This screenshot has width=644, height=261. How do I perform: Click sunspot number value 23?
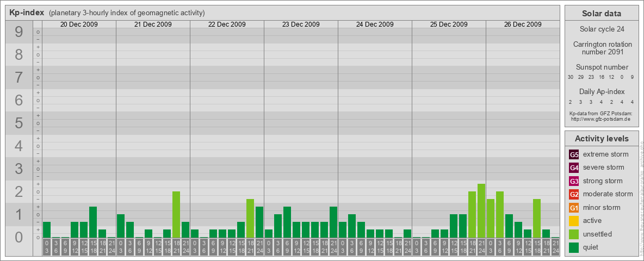591,77
